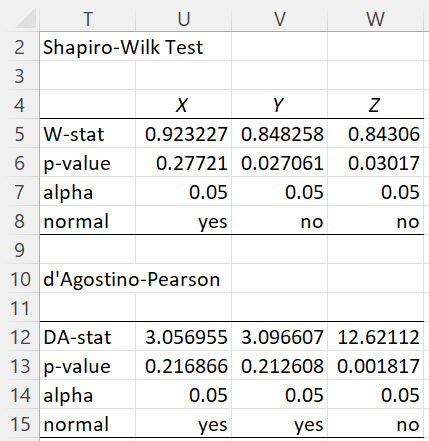The height and width of the screenshot is (441, 429).
Task: Click column header U
Action: (183, 19)
